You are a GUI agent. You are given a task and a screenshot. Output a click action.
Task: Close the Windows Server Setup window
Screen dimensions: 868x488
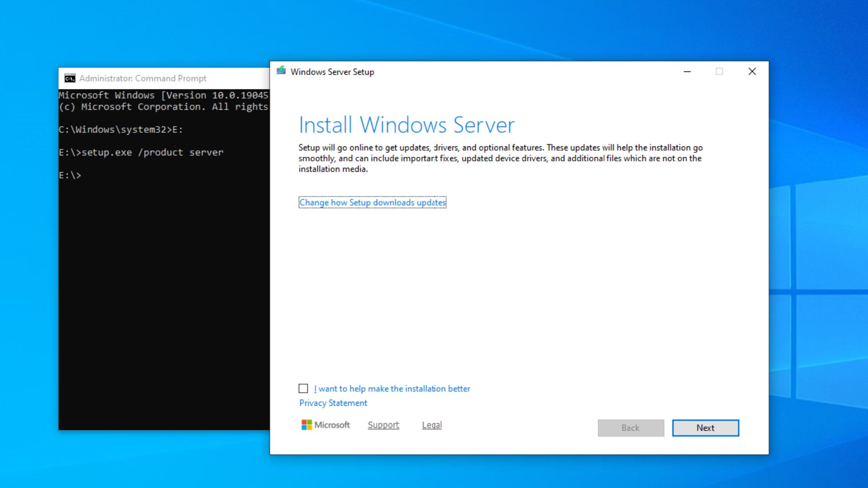[752, 71]
